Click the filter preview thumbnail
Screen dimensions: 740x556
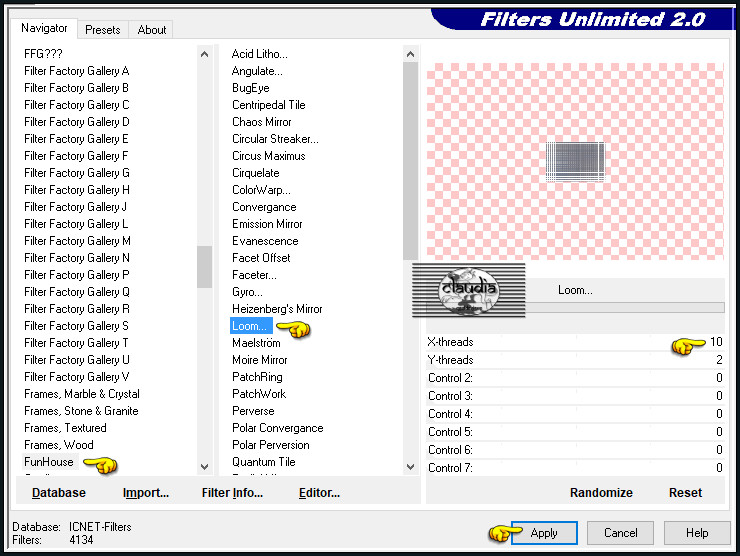tap(575, 162)
